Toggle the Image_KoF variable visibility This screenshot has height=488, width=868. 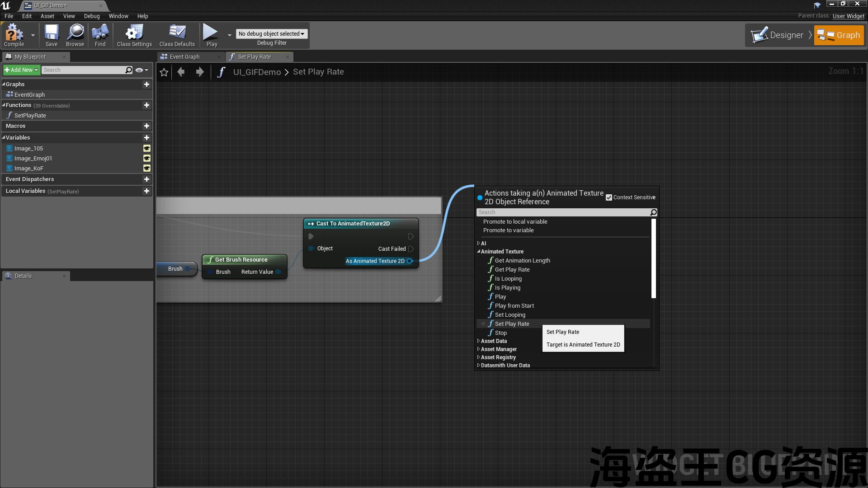tap(146, 169)
